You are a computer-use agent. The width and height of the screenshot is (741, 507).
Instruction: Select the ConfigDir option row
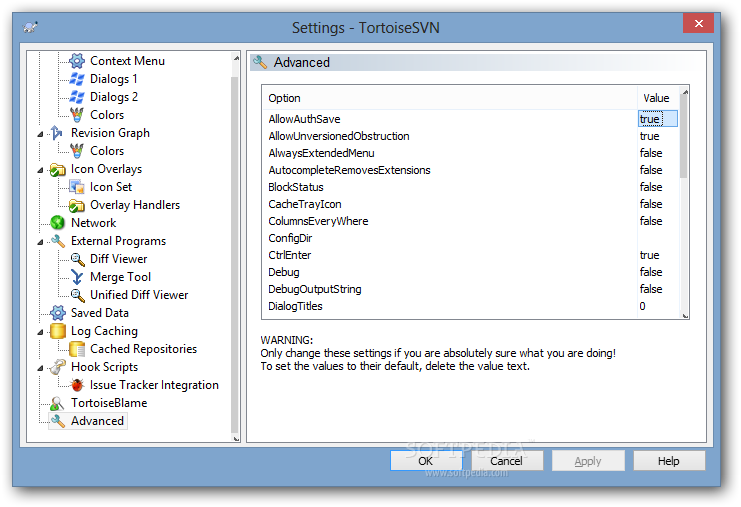click(x=471, y=238)
